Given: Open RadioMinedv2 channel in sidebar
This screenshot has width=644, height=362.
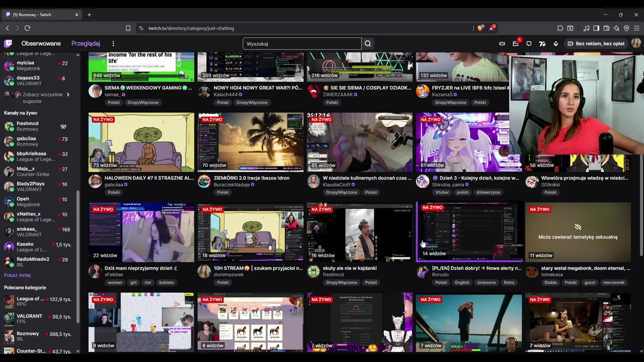Looking at the screenshot, I should pos(39,262).
